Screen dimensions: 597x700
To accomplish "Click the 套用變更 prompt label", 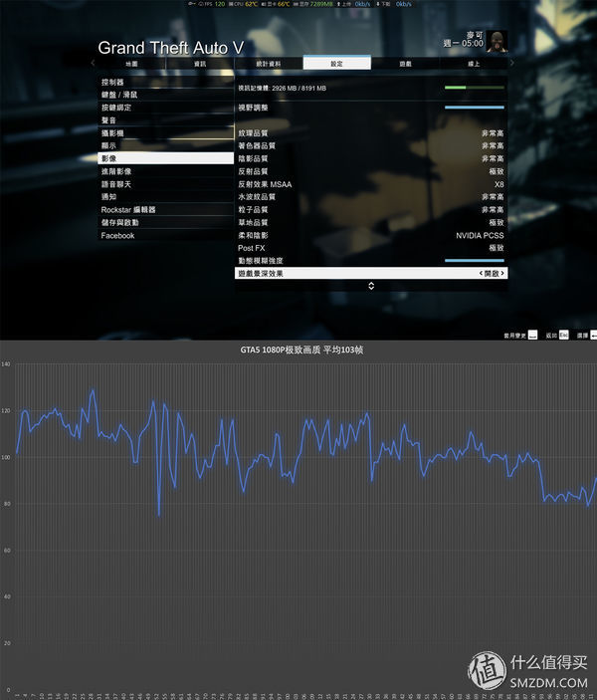I will click(x=514, y=336).
